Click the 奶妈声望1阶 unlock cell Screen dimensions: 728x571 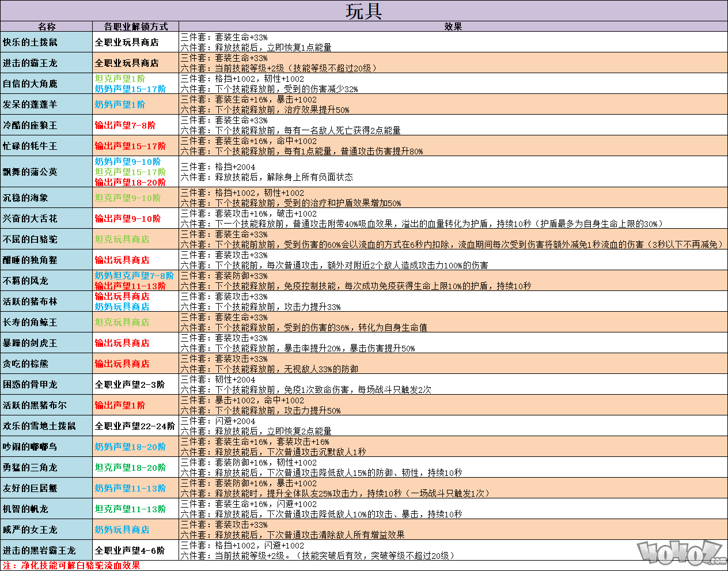pos(120,104)
